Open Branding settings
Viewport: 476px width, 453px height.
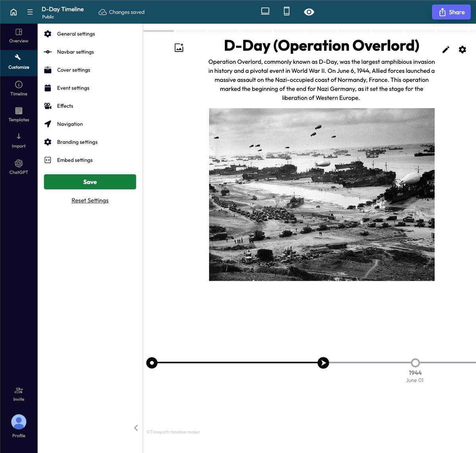coord(77,142)
